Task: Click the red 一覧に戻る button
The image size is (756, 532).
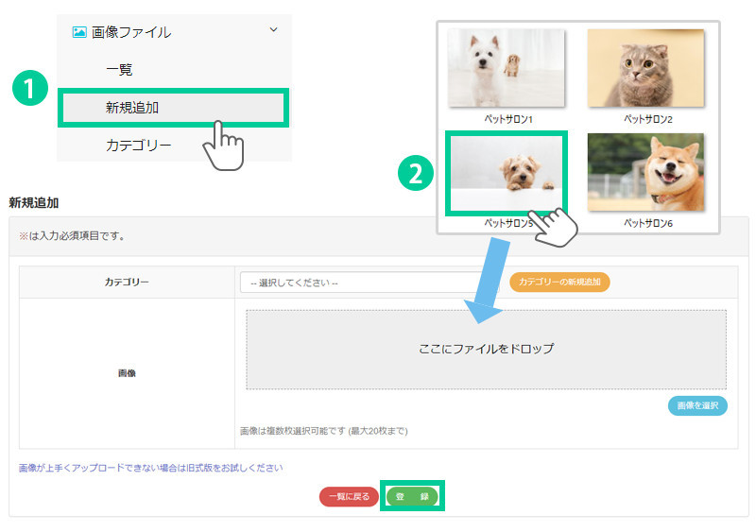Action: pyautogui.click(x=349, y=496)
